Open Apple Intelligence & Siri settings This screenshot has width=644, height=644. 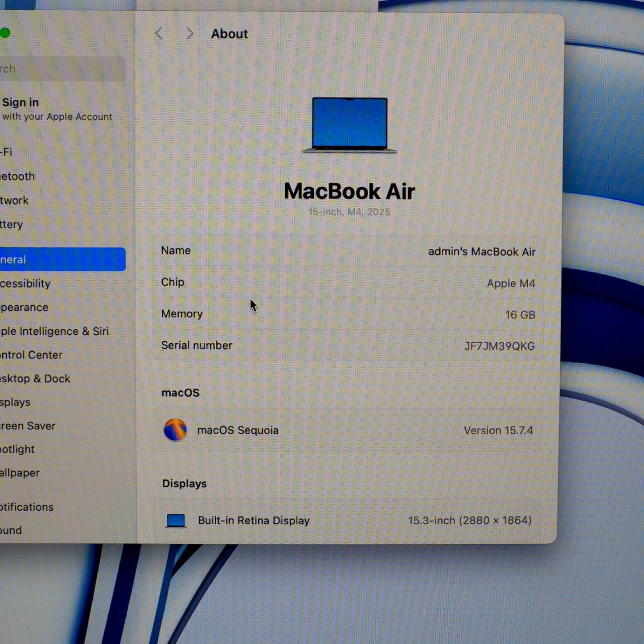pyautogui.click(x=54, y=331)
